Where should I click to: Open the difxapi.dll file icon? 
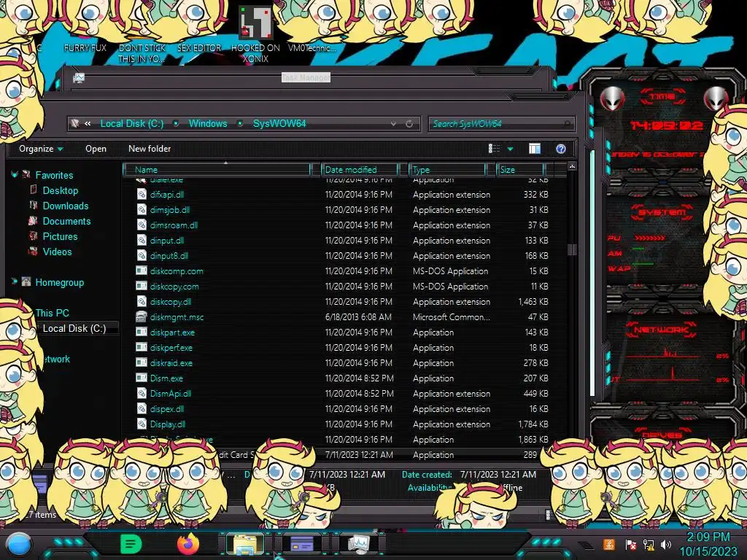coord(142,194)
